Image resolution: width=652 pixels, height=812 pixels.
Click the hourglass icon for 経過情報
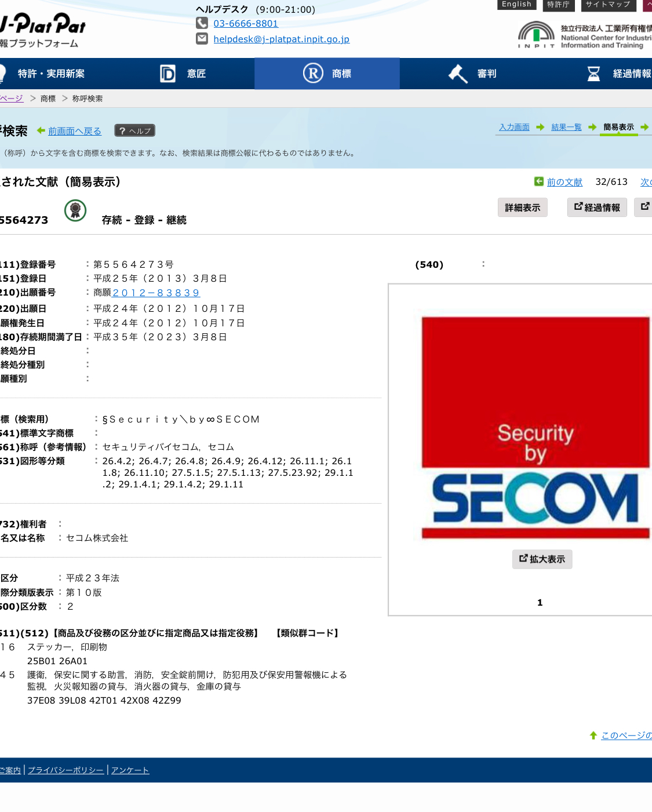593,74
